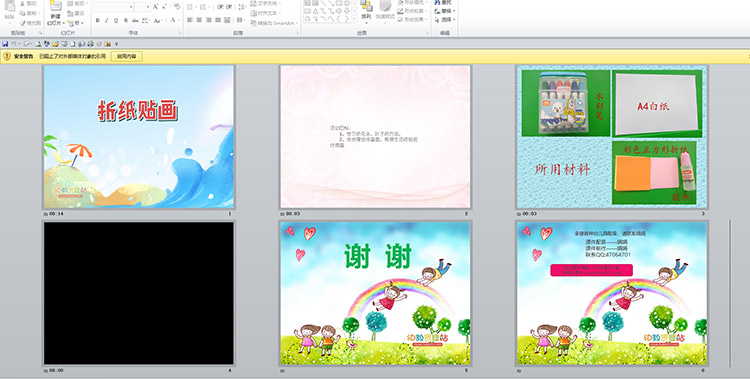Click the distributed alignment icon

pos(227,20)
